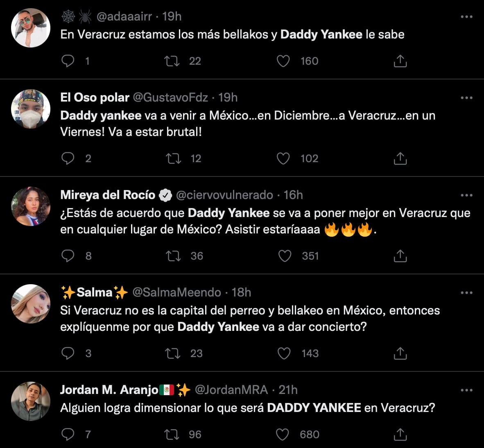
Task: Open more options on Salma's tweet
Action: [x=466, y=292]
